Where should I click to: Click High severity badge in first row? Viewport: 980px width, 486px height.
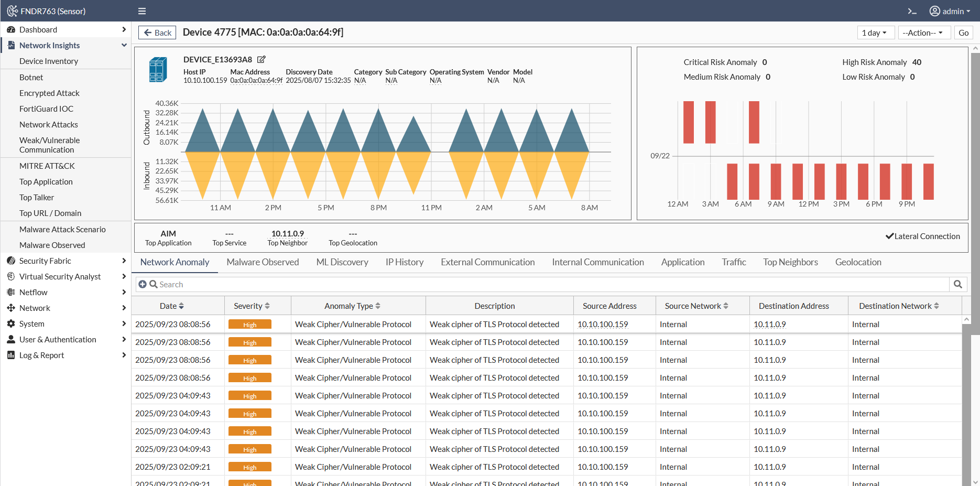[250, 325]
